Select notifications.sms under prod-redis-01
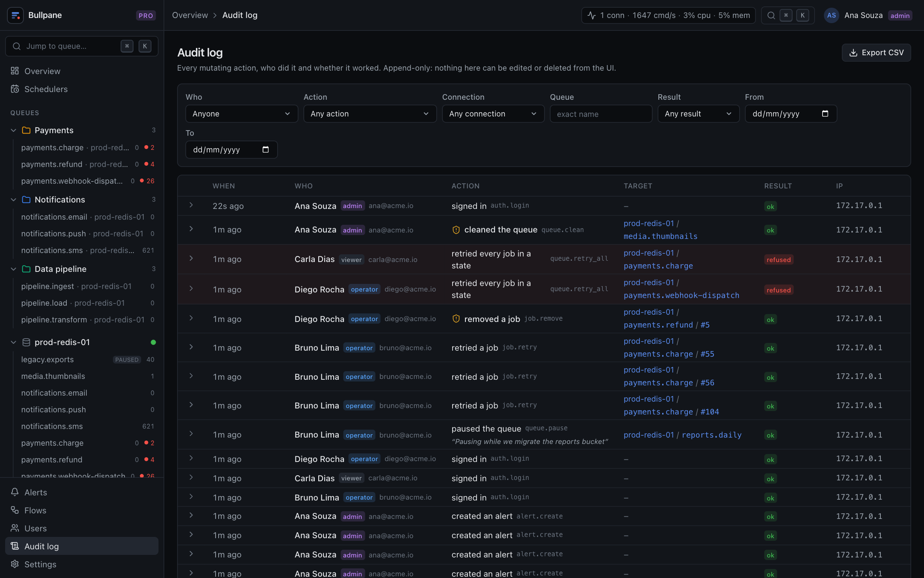Viewport: 924px width, 578px height. [x=87, y=426]
